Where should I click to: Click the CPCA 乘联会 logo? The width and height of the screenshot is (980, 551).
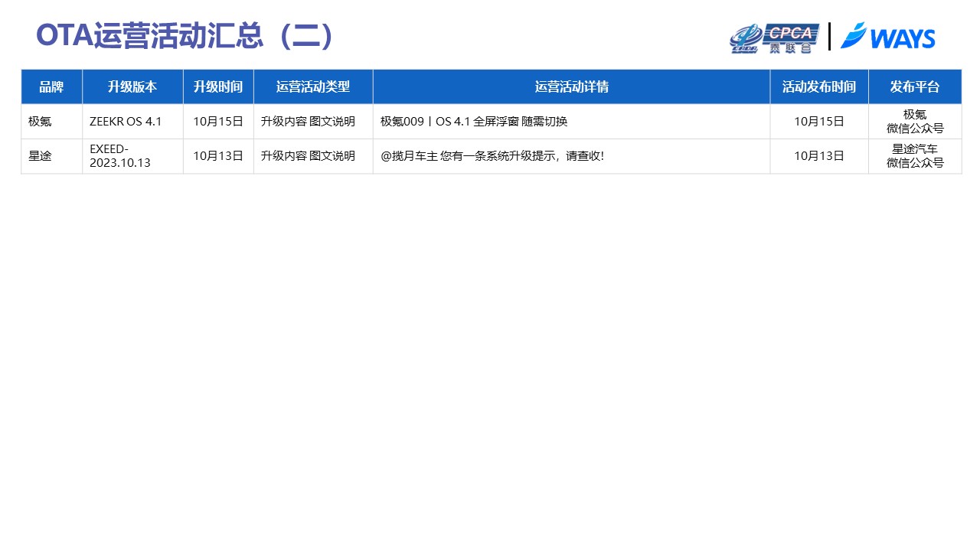[x=775, y=38]
